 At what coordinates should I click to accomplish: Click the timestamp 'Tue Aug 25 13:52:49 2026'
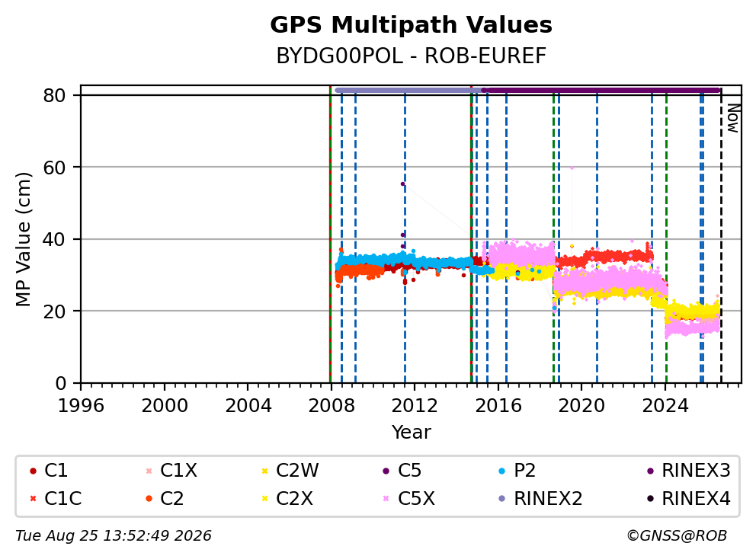pyautogui.click(x=114, y=536)
